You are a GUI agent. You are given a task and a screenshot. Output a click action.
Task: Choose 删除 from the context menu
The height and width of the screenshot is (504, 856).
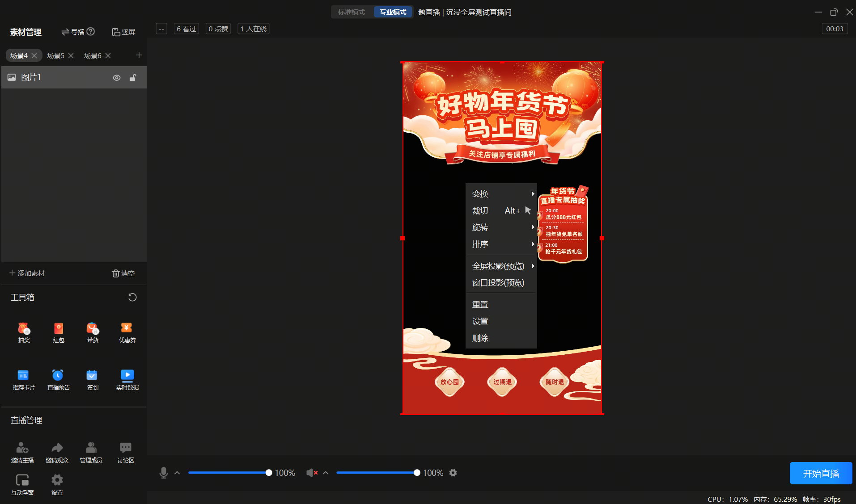point(501,338)
